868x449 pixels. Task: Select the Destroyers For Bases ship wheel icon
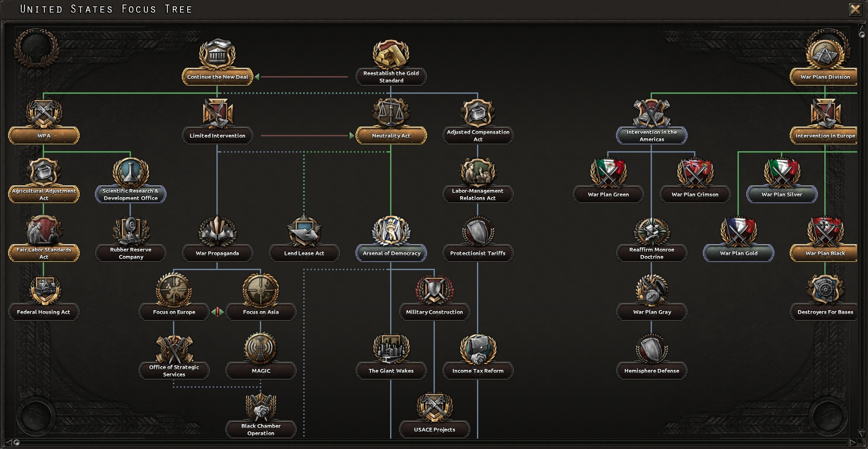click(x=825, y=289)
